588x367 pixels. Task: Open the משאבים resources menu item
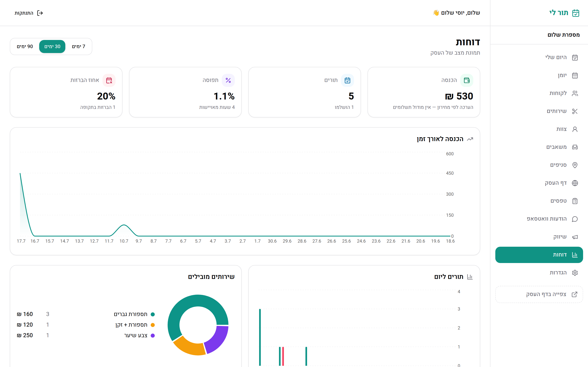(x=539, y=147)
